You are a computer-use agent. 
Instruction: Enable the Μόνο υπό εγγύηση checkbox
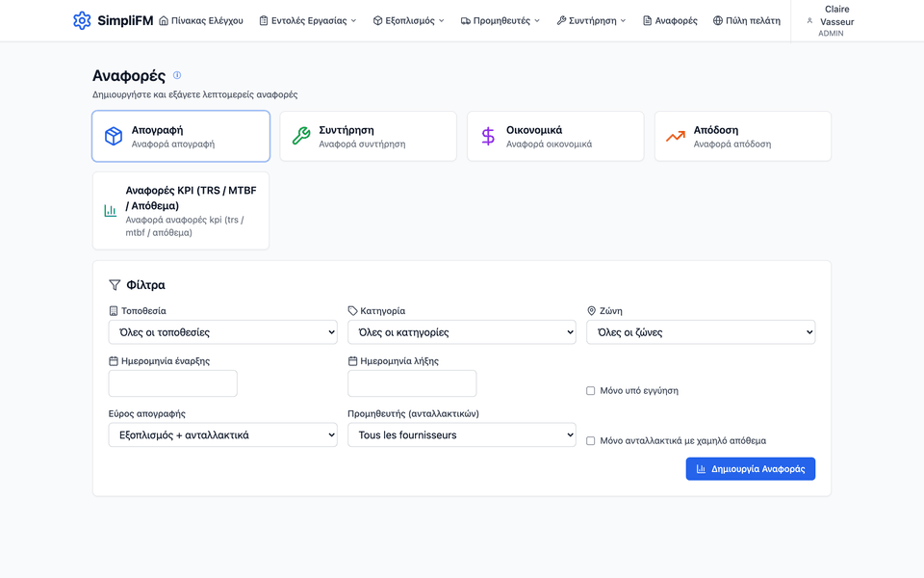tap(590, 390)
